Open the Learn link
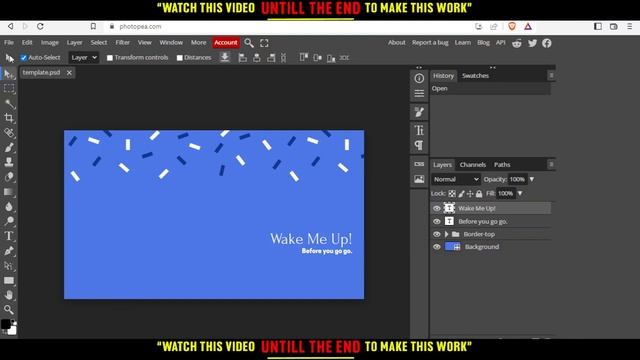 pos(463,42)
